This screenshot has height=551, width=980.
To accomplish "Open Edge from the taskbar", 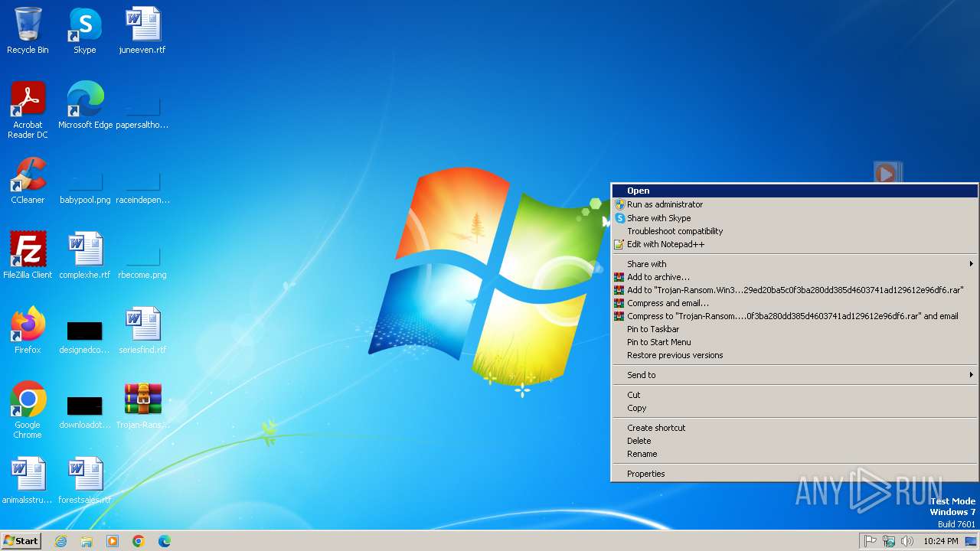I will (x=165, y=541).
